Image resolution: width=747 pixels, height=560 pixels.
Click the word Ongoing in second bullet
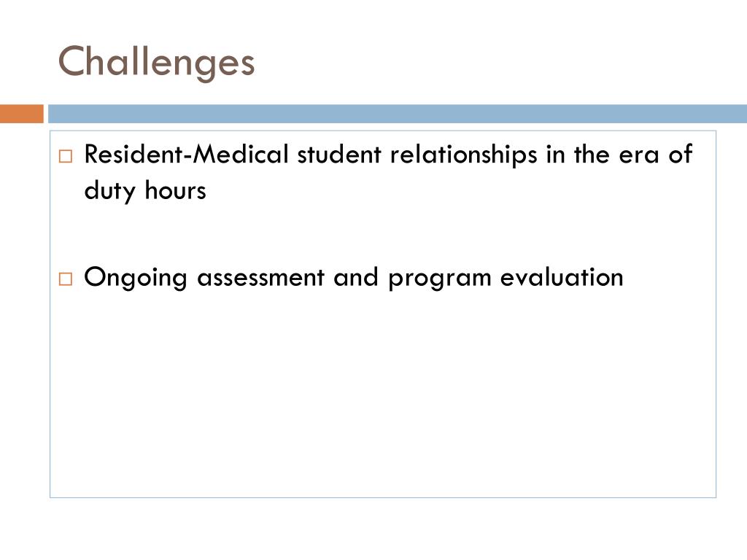click(x=135, y=278)
